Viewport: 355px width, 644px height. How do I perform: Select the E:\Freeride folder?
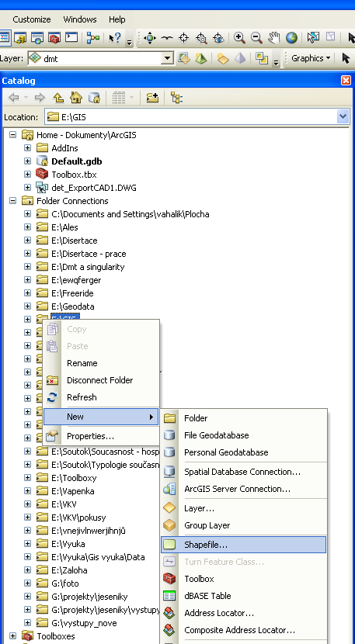(72, 293)
